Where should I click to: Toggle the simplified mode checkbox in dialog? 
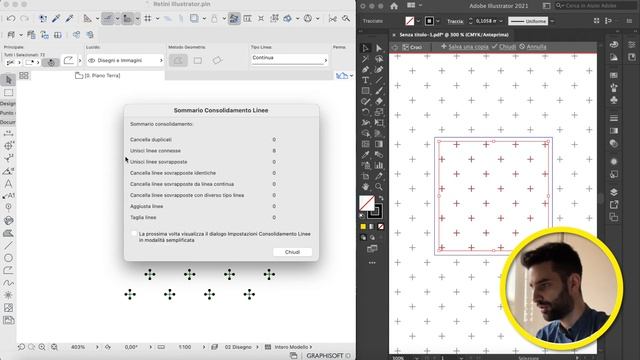(134, 234)
